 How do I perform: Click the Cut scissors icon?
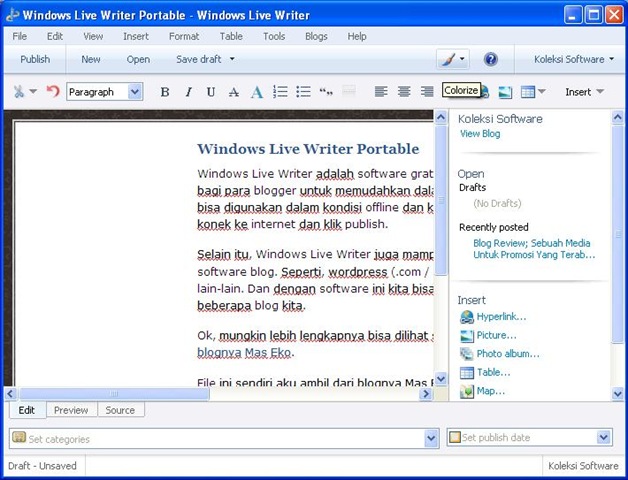tap(18, 91)
